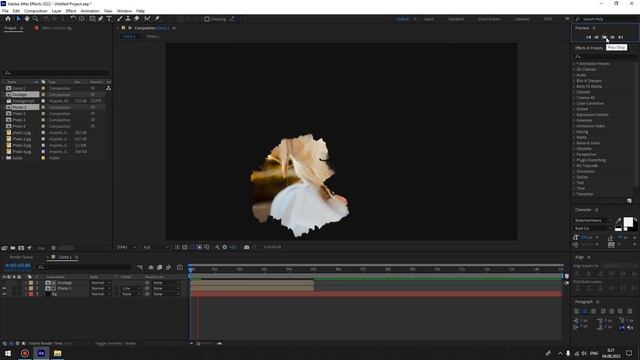Open the Effect menu

pos(71,11)
